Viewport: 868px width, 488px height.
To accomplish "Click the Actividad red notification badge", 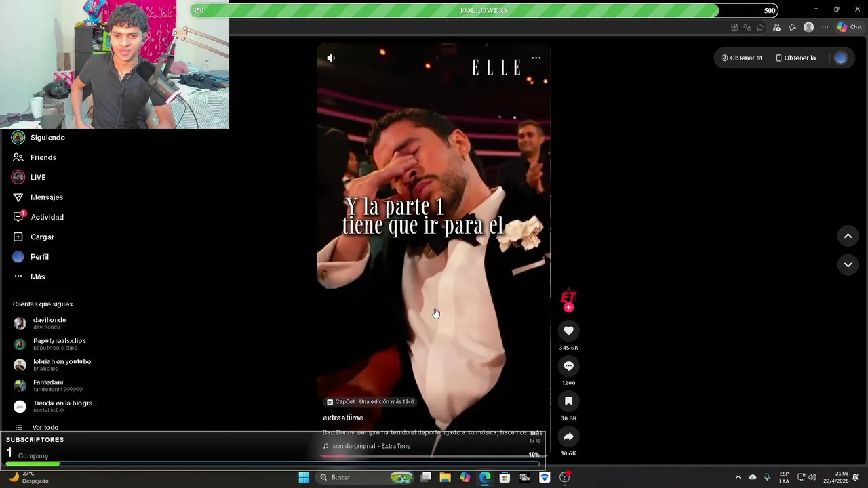I will click(23, 213).
